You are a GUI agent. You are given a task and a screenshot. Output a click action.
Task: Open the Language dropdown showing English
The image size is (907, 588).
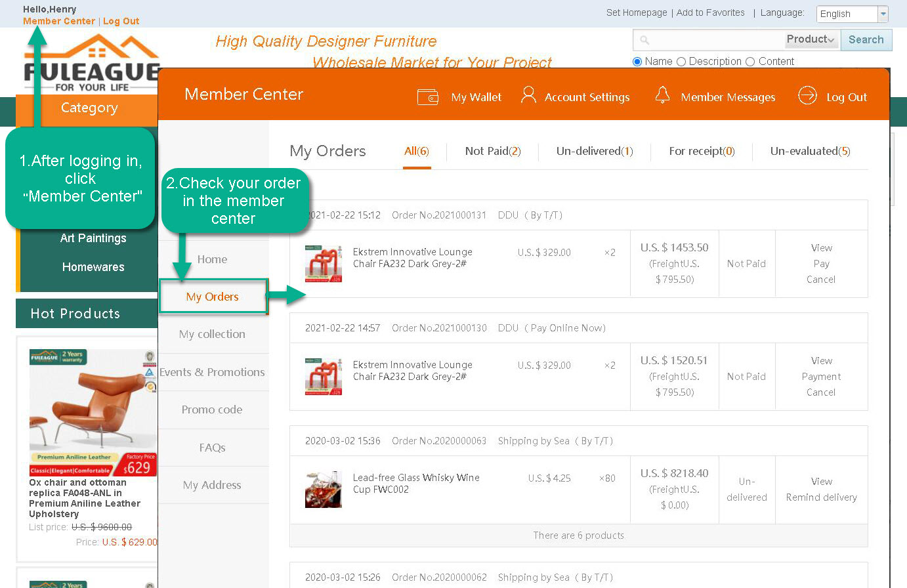click(x=853, y=14)
